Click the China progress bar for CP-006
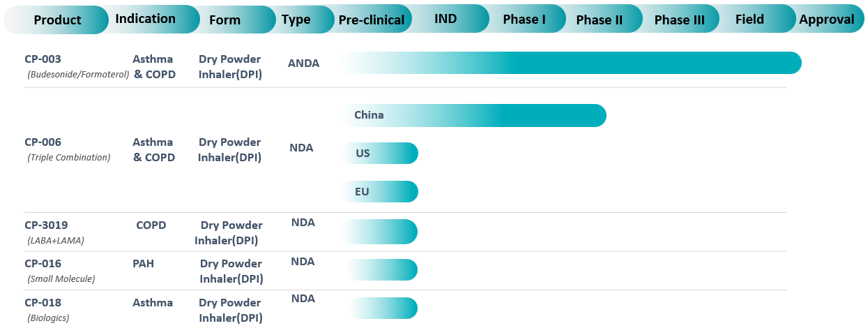The image size is (868, 335). click(475, 115)
